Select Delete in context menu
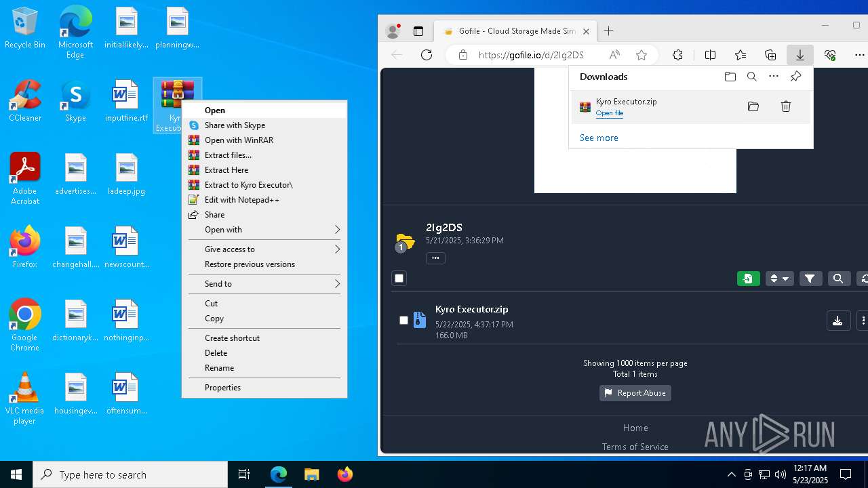This screenshot has width=868, height=488. coord(264,353)
